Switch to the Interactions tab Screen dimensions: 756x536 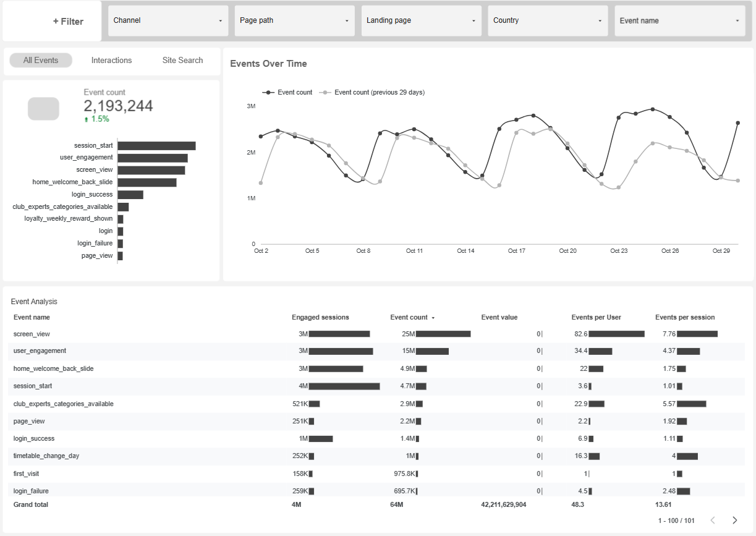click(111, 60)
